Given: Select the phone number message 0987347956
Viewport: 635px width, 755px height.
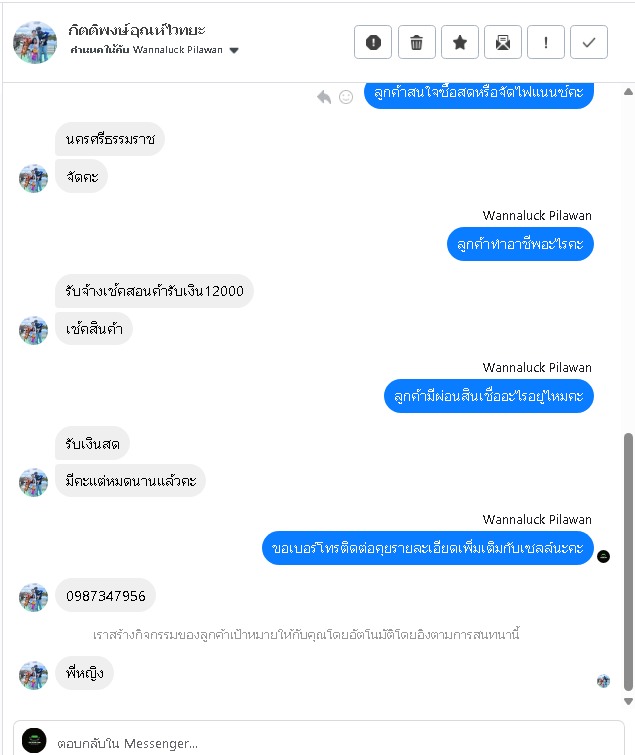Looking at the screenshot, I should pyautogui.click(x=105, y=596).
